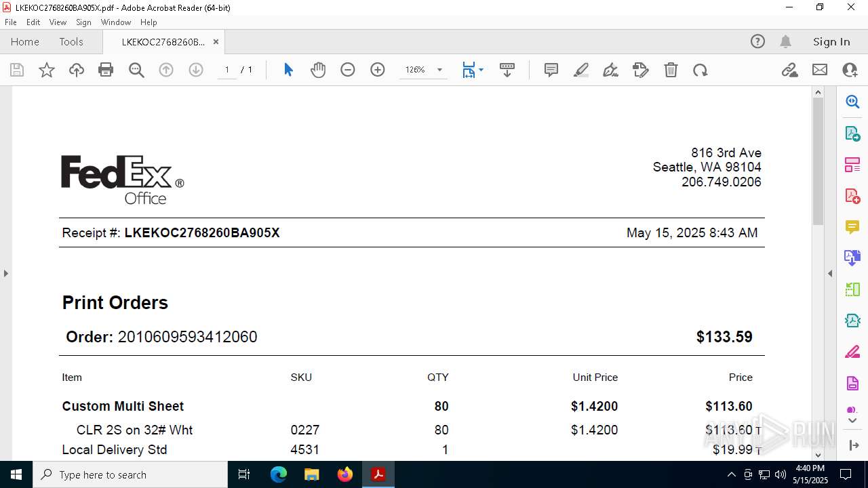Open the File menu
This screenshot has width=868, height=488.
pyautogui.click(x=11, y=22)
